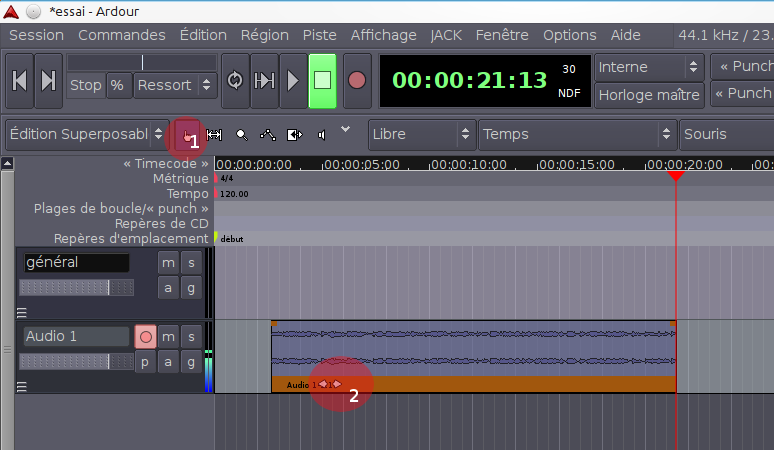Select the grab/object hand tool
The width and height of the screenshot is (774, 450).
tap(187, 135)
